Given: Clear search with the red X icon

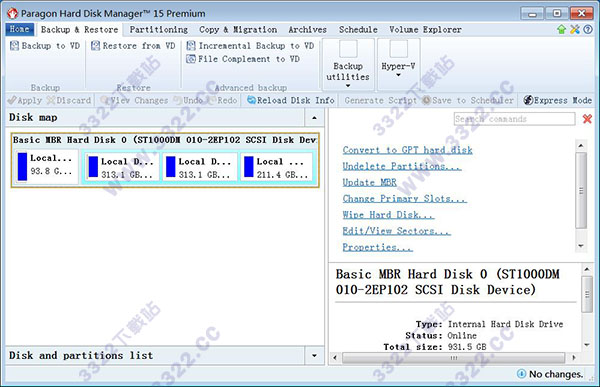Looking at the screenshot, I should [587, 119].
